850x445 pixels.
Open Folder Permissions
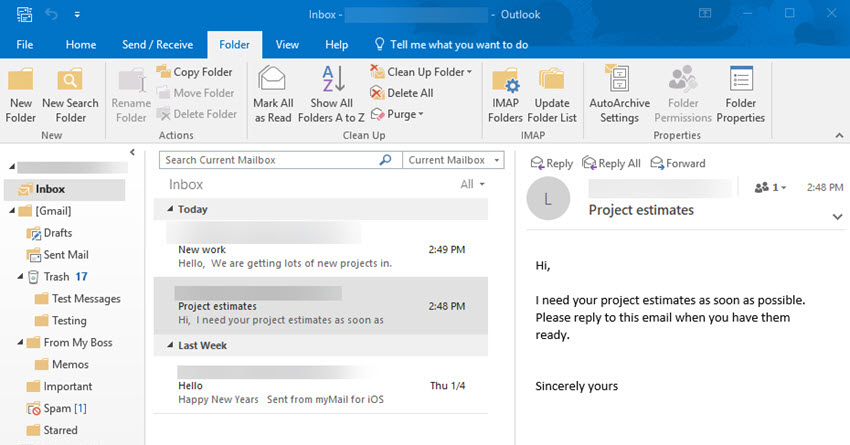point(682,95)
